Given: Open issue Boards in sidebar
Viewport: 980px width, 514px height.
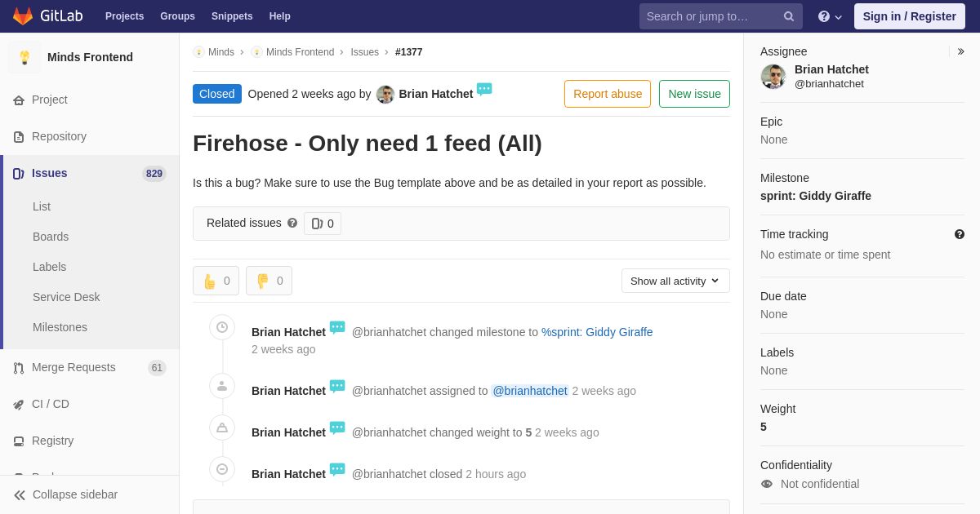Looking at the screenshot, I should [51, 237].
